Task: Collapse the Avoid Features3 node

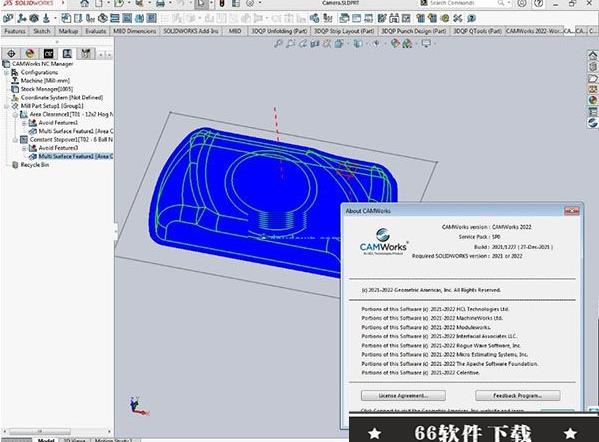Action: pyautogui.click(x=24, y=148)
